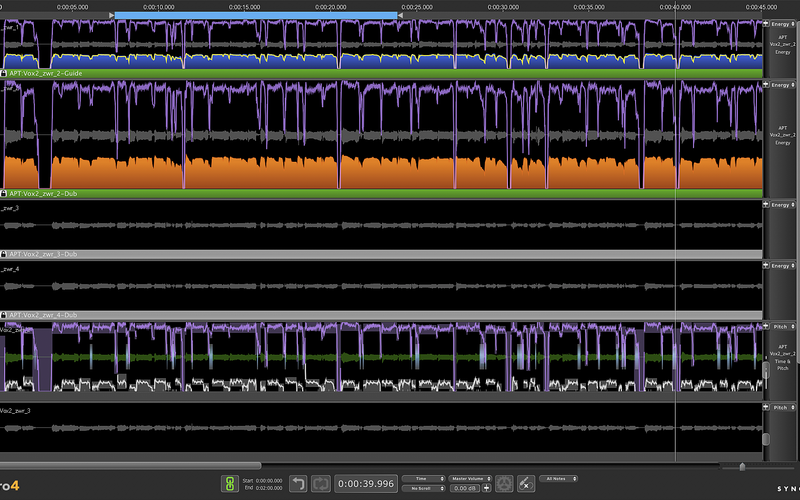Toggle the lock on APT:Vox2_zwr_2-Guide bar
Screen dimensions: 800x500
(4, 73)
